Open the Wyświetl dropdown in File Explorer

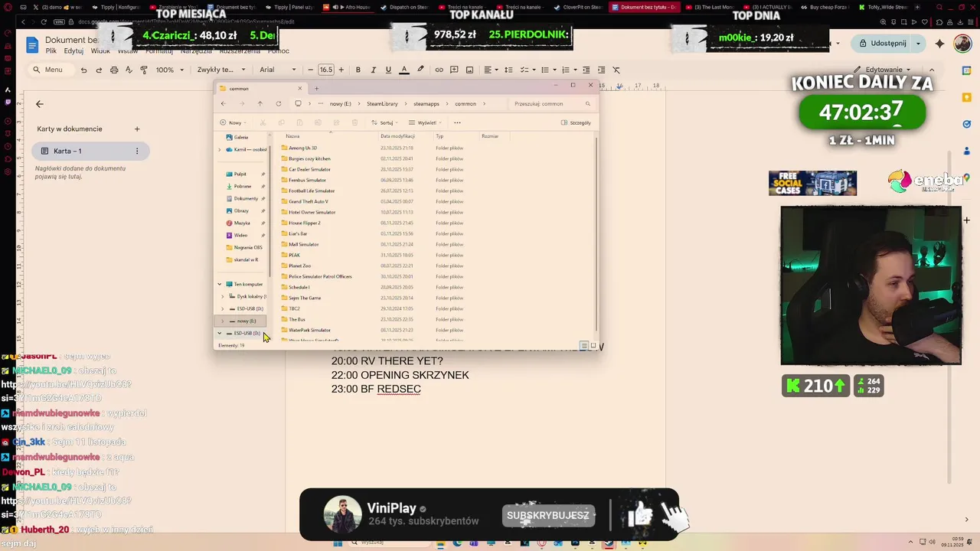(x=424, y=122)
